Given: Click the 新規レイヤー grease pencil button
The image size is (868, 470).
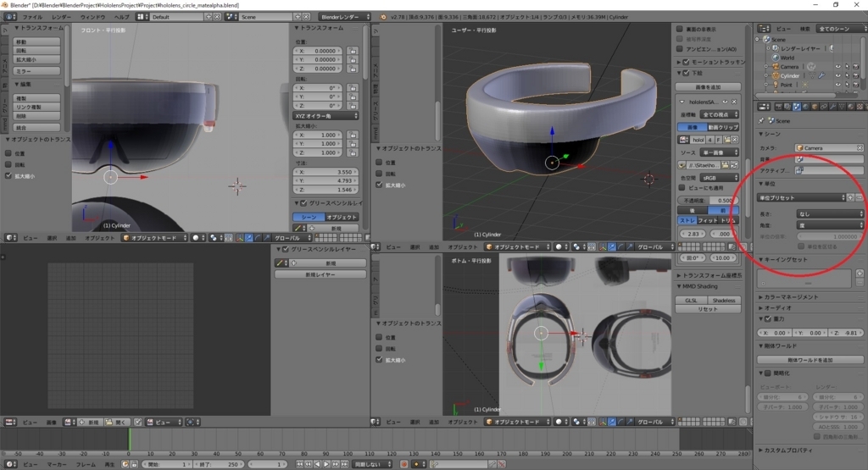Looking at the screenshot, I should [x=320, y=274].
